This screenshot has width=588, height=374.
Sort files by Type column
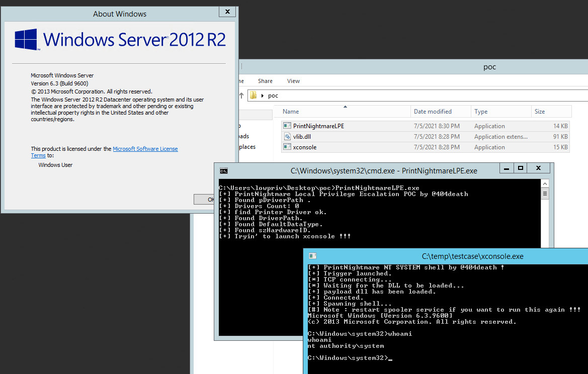click(x=501, y=111)
